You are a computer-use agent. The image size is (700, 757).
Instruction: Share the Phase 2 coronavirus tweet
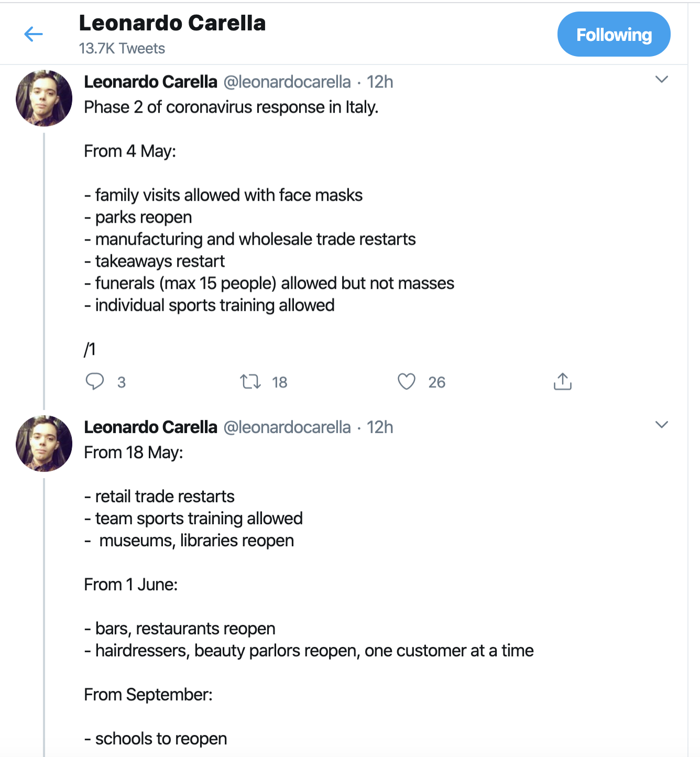562,382
